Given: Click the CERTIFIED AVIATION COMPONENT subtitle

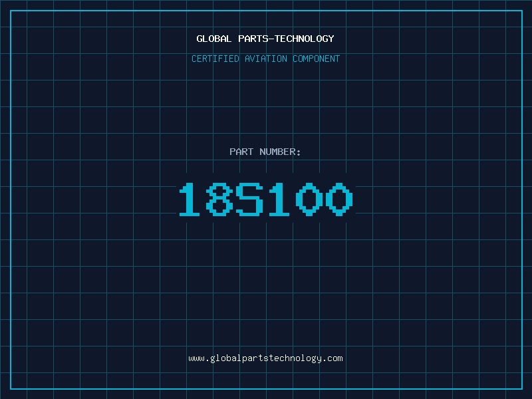Looking at the screenshot, I should click(x=265, y=59).
